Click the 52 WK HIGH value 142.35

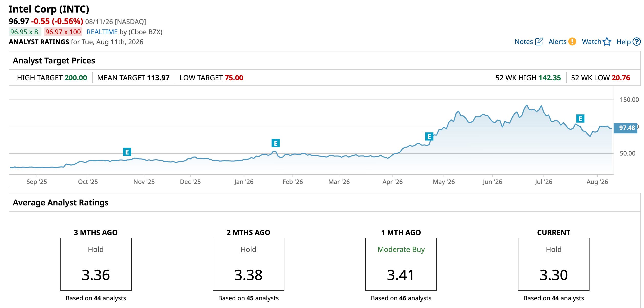pyautogui.click(x=550, y=78)
